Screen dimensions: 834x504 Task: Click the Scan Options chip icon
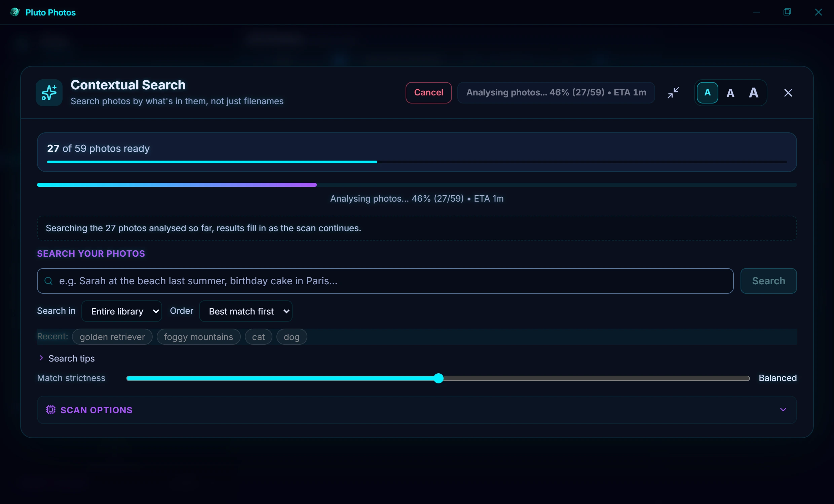point(51,410)
